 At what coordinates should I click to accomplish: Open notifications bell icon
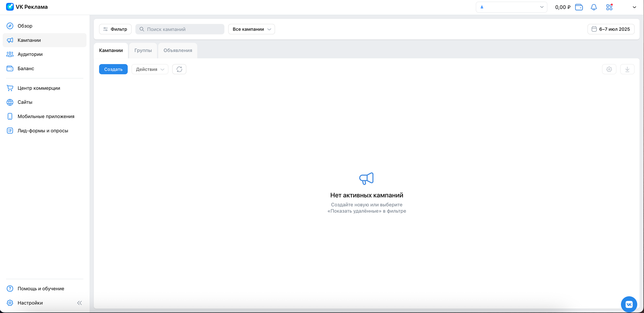[x=593, y=7]
